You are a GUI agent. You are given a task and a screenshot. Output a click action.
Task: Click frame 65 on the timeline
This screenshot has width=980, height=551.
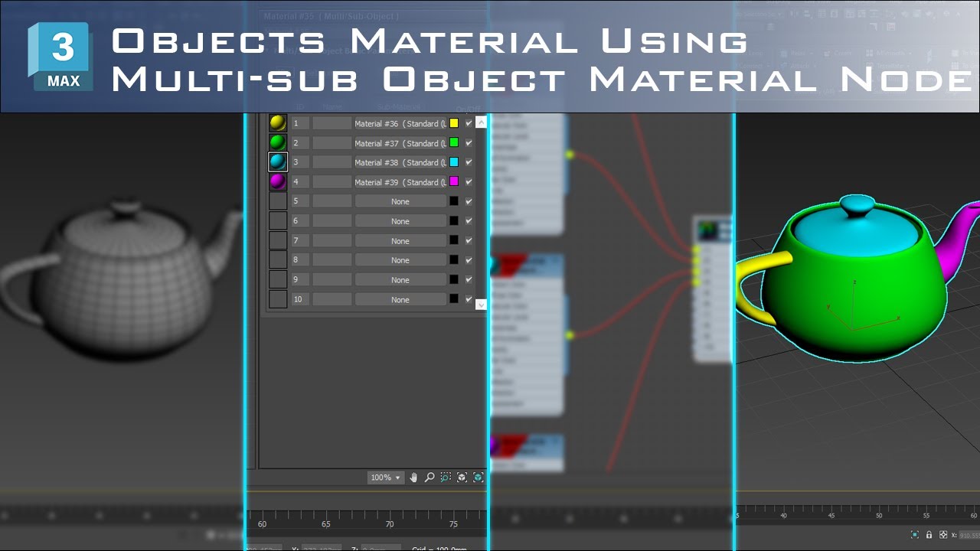click(x=326, y=524)
